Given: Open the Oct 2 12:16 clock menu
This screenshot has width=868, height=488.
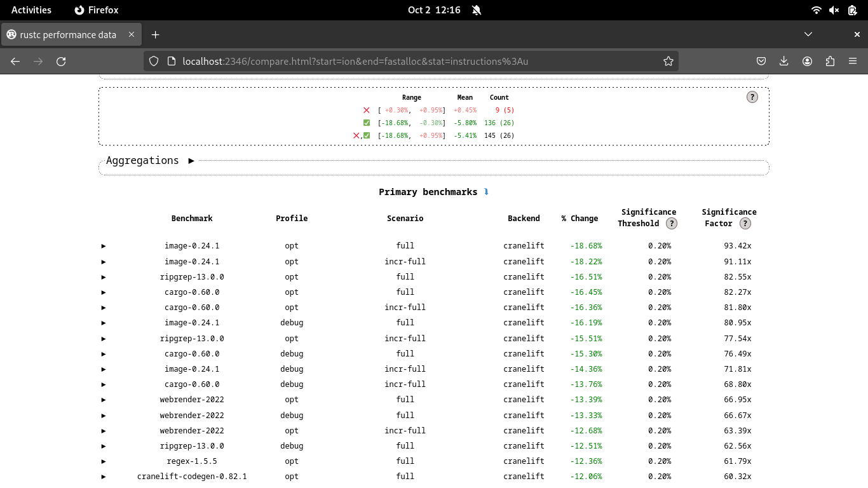Looking at the screenshot, I should click(x=434, y=10).
